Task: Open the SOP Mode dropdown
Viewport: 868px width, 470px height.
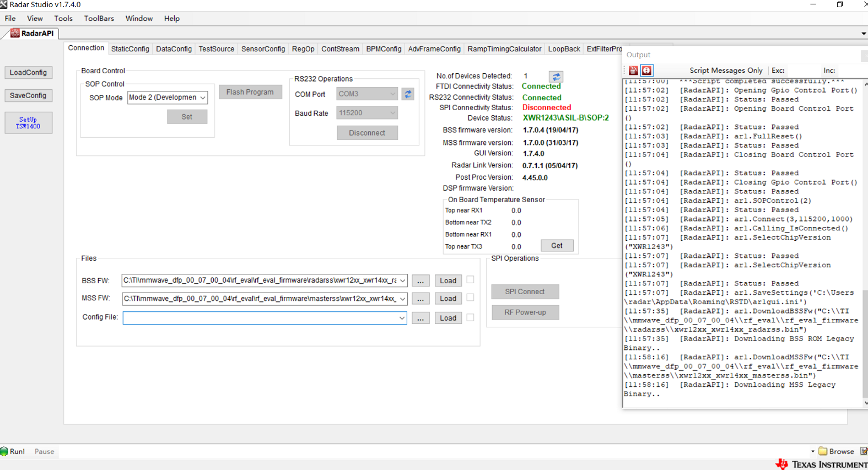Action: click(x=203, y=98)
